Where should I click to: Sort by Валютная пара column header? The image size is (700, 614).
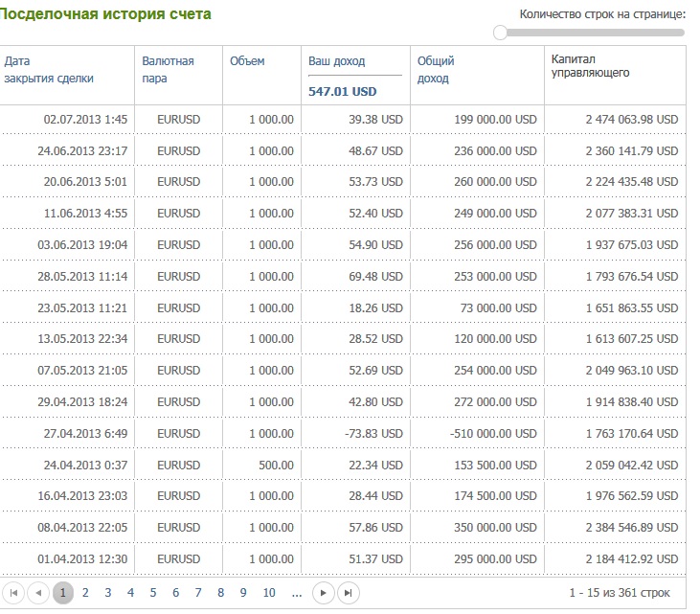pos(168,70)
